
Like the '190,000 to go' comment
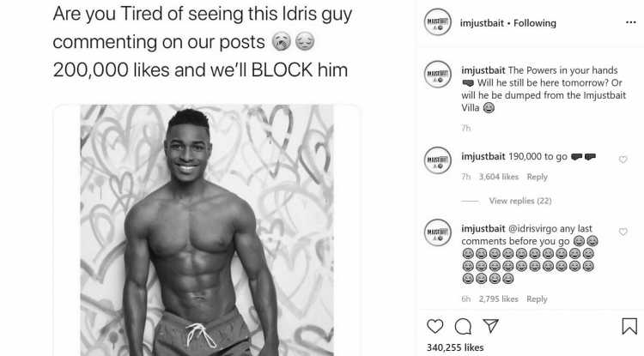coord(623,160)
